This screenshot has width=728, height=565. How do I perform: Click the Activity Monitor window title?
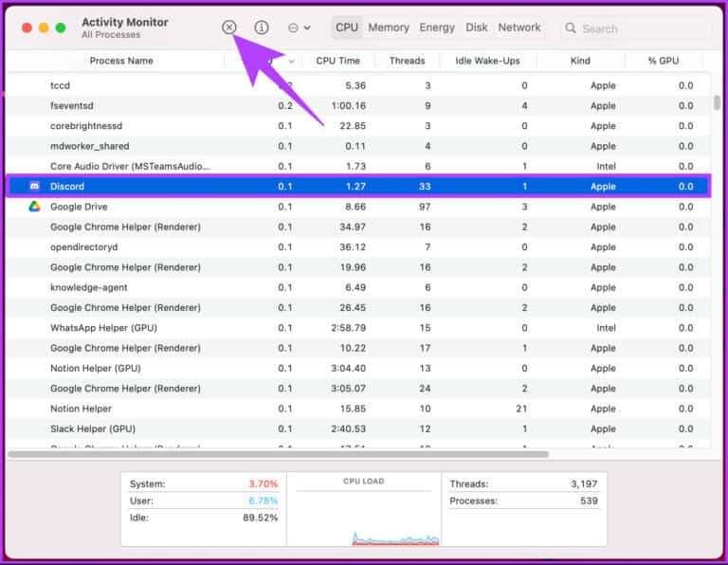125,22
